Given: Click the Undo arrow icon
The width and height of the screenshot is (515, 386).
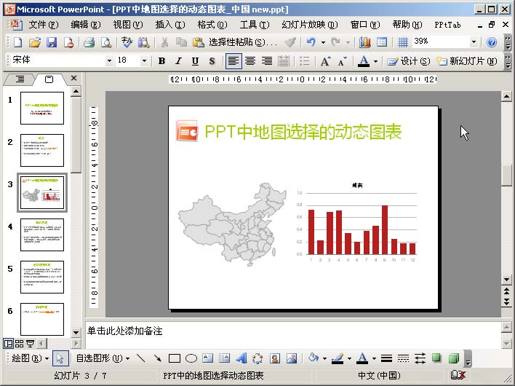Looking at the screenshot, I should pyautogui.click(x=311, y=42).
